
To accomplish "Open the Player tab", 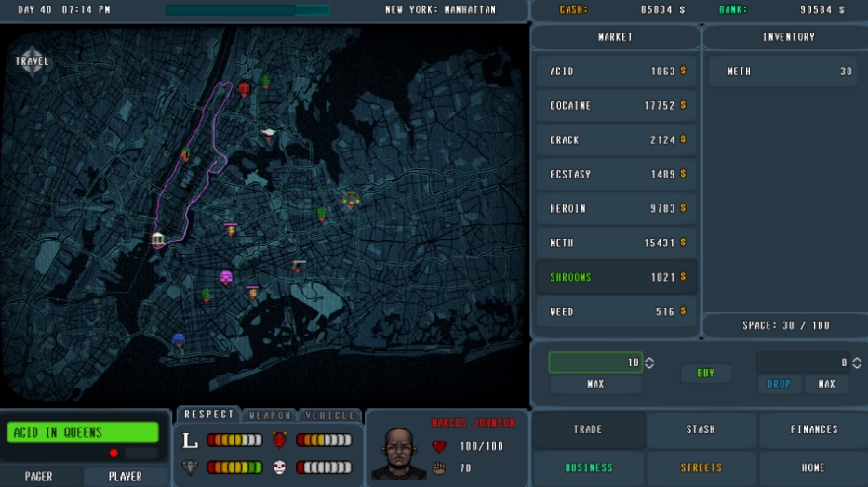I will coord(125,477).
